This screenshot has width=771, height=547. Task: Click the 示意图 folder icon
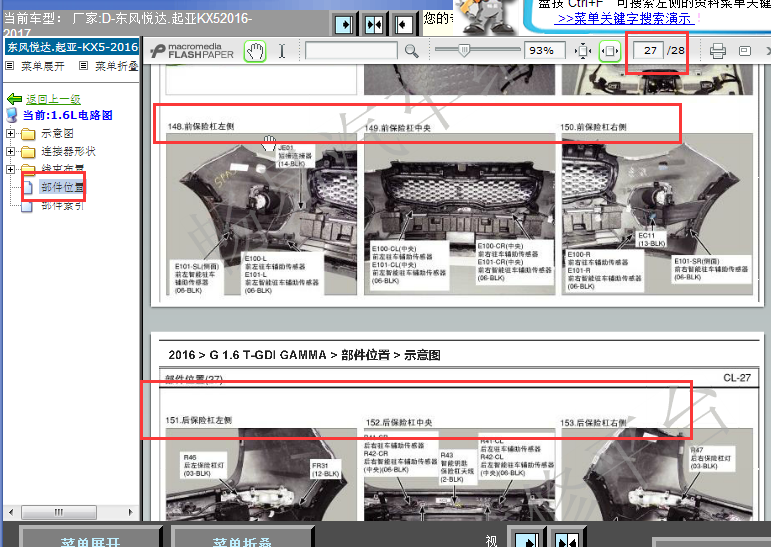tap(28, 134)
